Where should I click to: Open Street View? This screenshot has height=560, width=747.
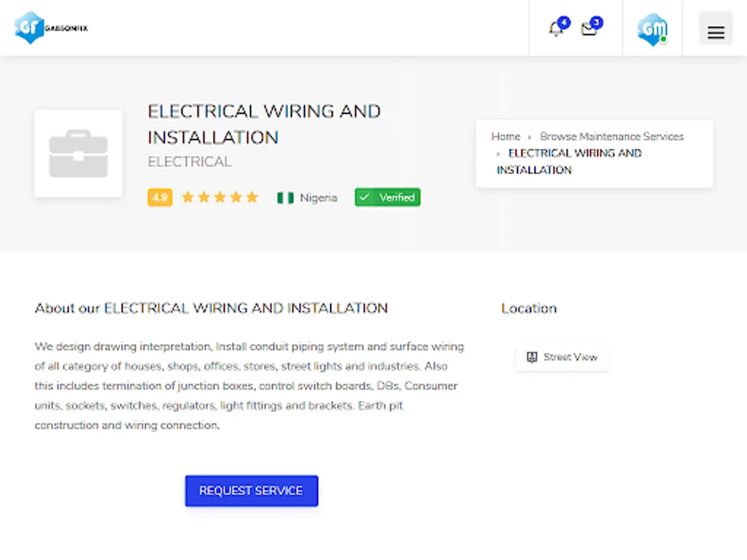tap(562, 357)
